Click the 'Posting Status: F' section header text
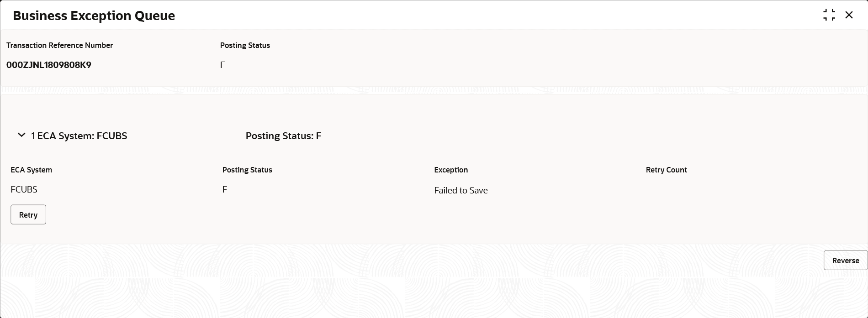Viewport: 868px width, 318px height. 283,136
